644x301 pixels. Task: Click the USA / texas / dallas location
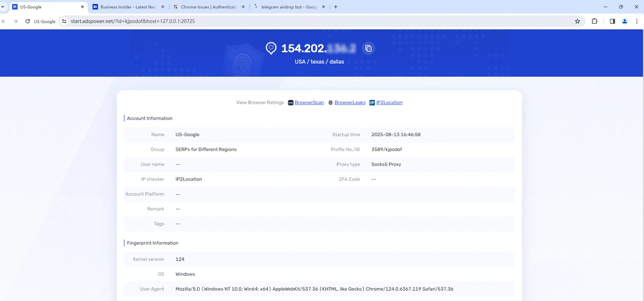tap(319, 62)
